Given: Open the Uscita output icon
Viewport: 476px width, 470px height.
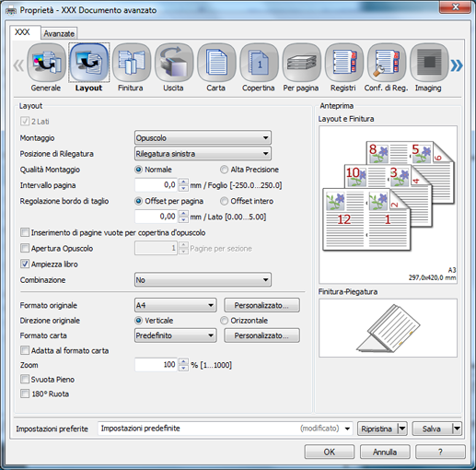Looking at the screenshot, I should coord(174,63).
